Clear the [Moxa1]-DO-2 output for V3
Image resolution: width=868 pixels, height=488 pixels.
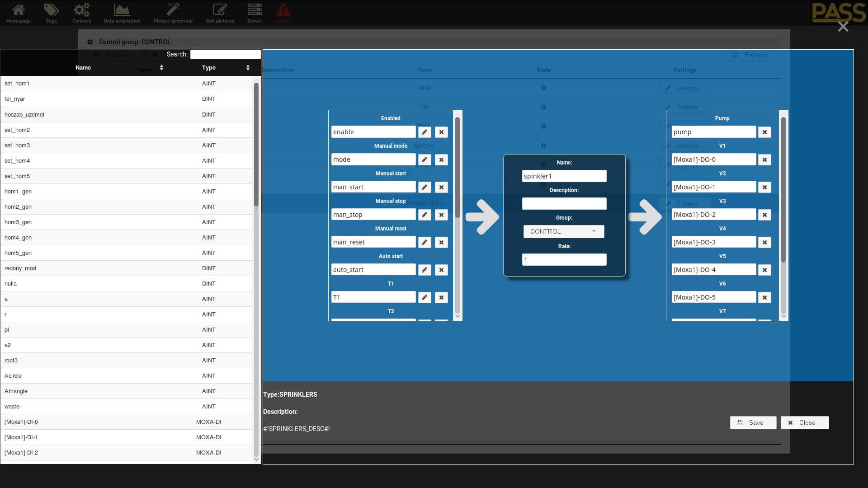pos(764,215)
